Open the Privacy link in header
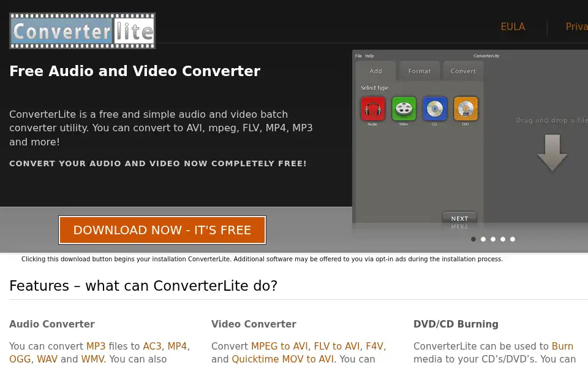Screen dimensions: 588x368 point(577,26)
